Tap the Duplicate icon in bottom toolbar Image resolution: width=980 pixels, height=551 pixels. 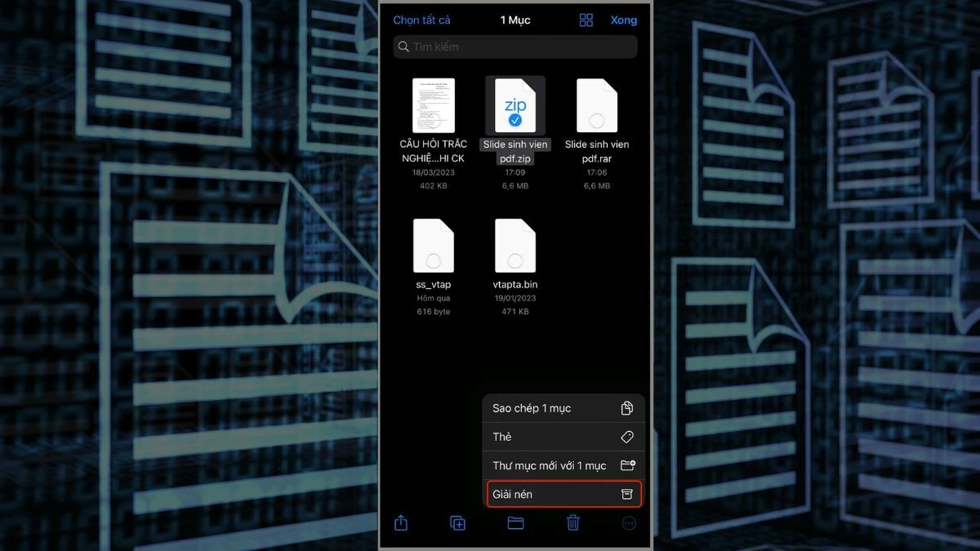pyautogui.click(x=457, y=522)
